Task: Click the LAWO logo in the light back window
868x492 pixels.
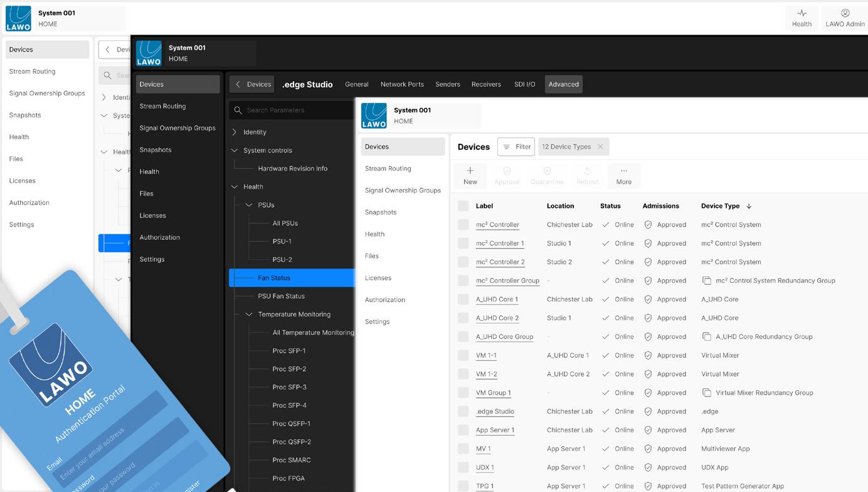Action: (x=18, y=18)
